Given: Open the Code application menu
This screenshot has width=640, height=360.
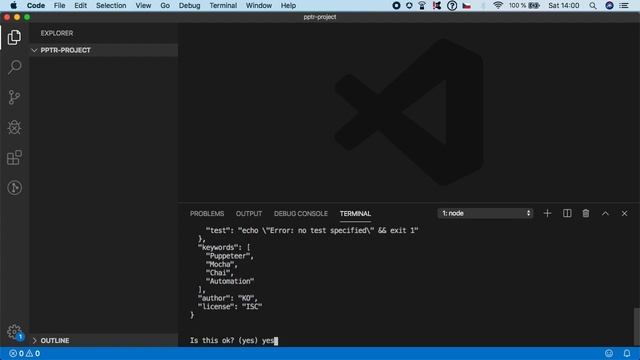Looking at the screenshot, I should pos(36,6).
